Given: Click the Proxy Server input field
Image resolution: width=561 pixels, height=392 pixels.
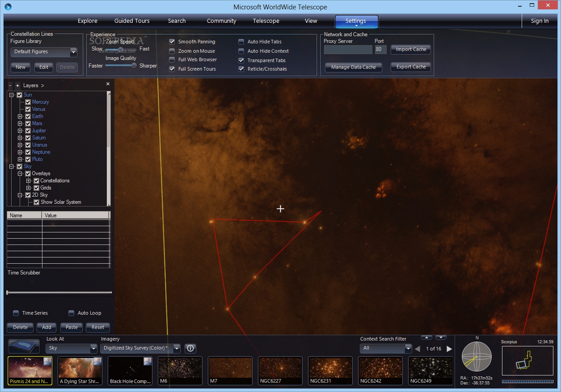Looking at the screenshot, I should 348,49.
